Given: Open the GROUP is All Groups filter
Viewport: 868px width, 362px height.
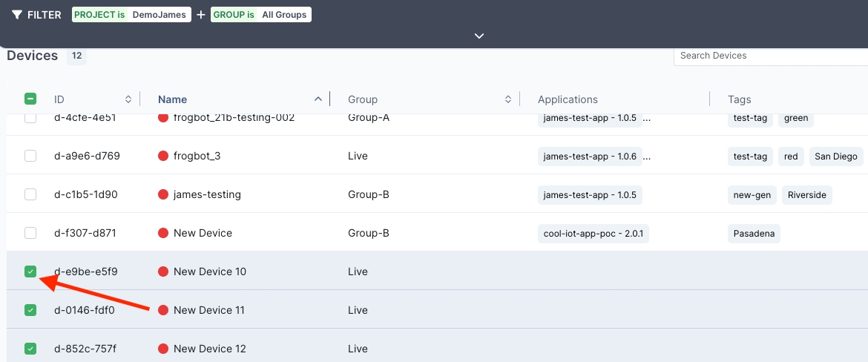Looking at the screenshot, I should (260, 15).
